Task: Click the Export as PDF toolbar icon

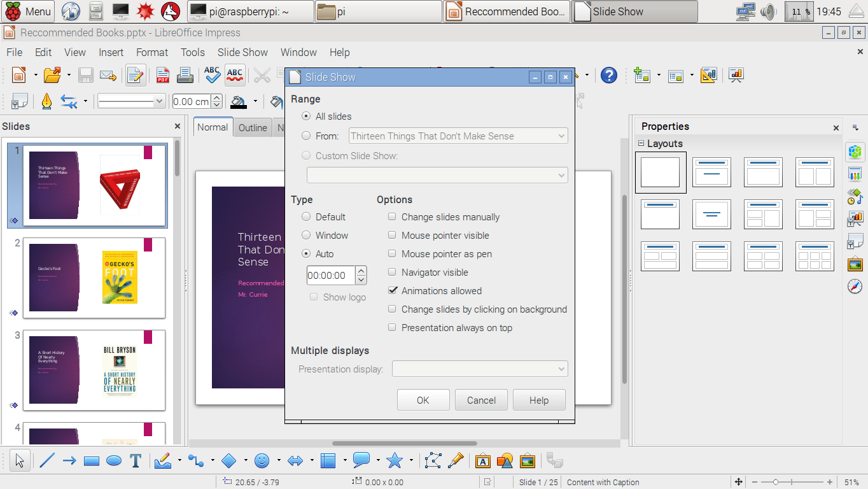Action: [x=163, y=75]
